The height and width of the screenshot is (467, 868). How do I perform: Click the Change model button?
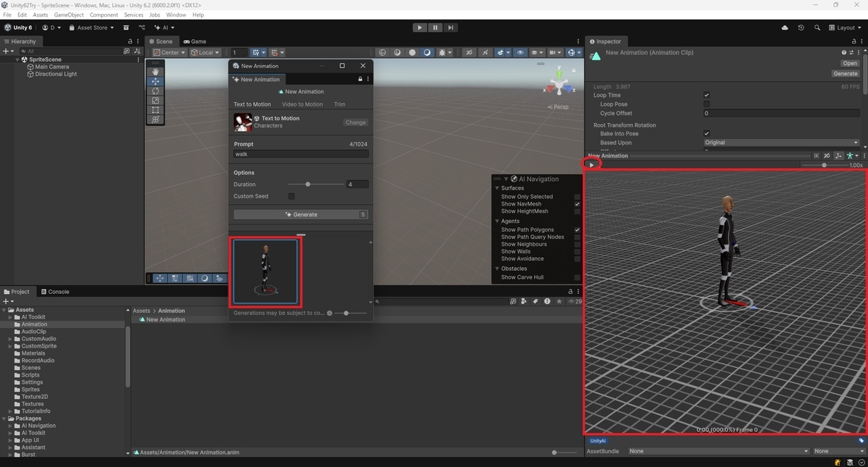(355, 122)
